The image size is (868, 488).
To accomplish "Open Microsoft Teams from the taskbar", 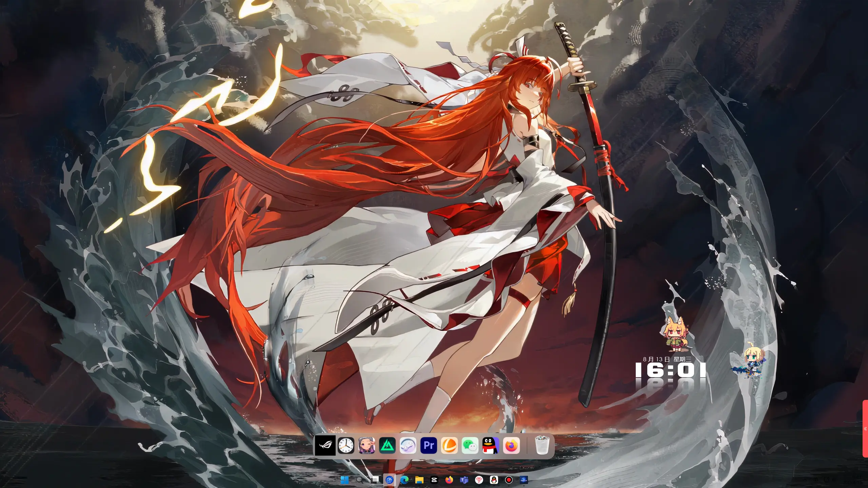I will [x=464, y=480].
